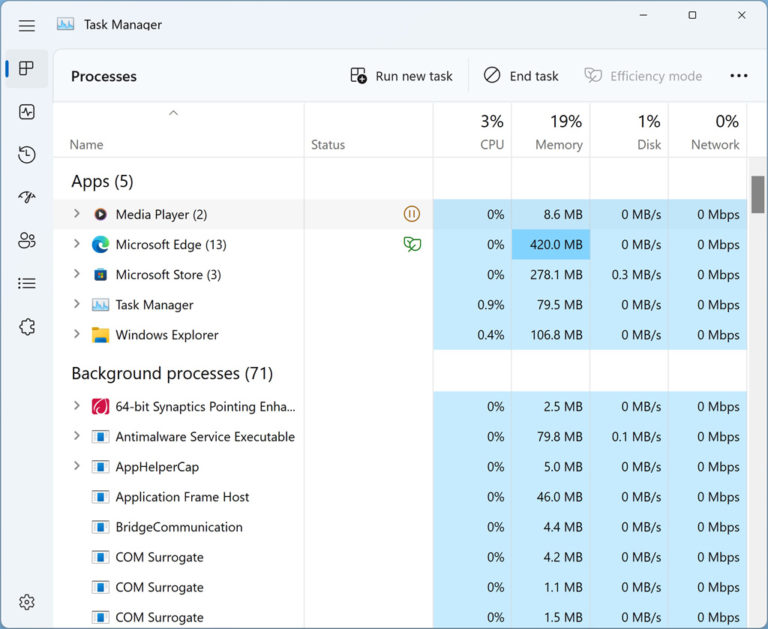Screen dimensions: 768x629
Task: Select the Windows Explorer 106.8 MB cell
Action: coord(551,335)
